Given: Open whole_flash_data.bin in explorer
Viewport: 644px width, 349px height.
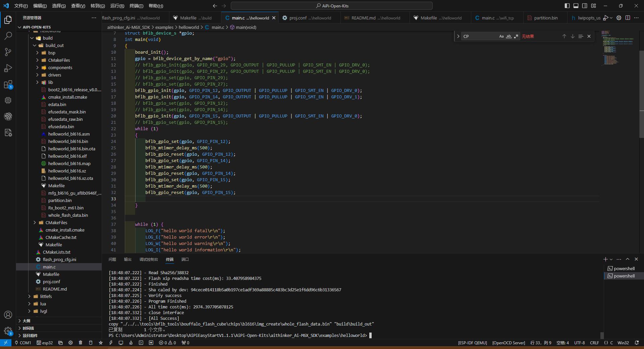Looking at the screenshot, I should tap(68, 215).
